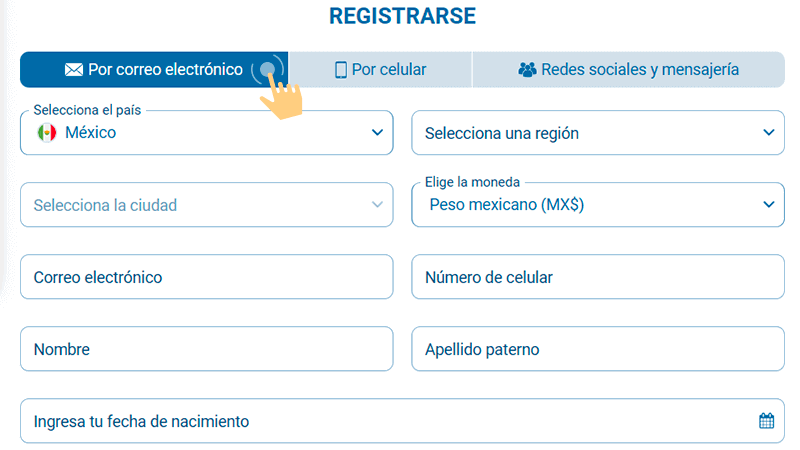800x450 pixels.
Task: Click the pulsing circle indicator on email tab
Action: coord(267,70)
